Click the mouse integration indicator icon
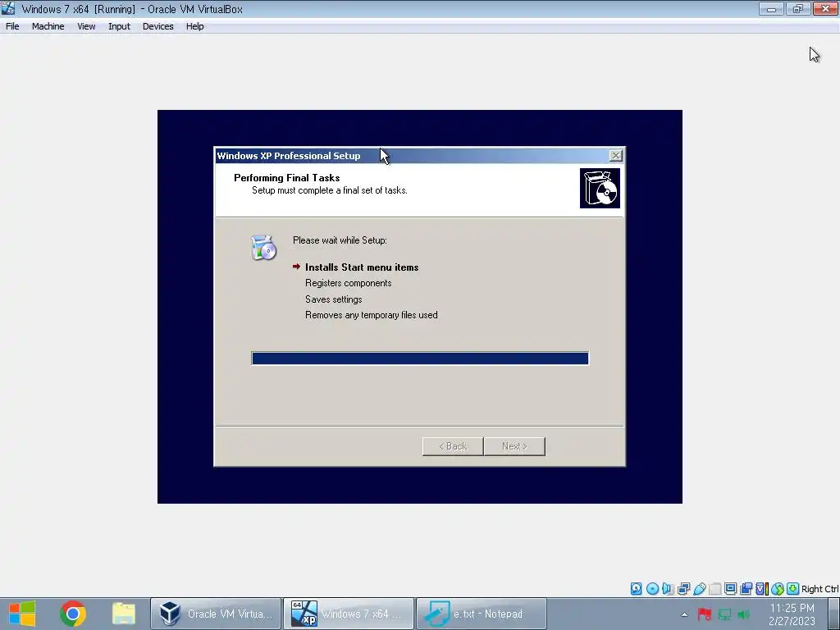840x630 pixels. (778, 589)
